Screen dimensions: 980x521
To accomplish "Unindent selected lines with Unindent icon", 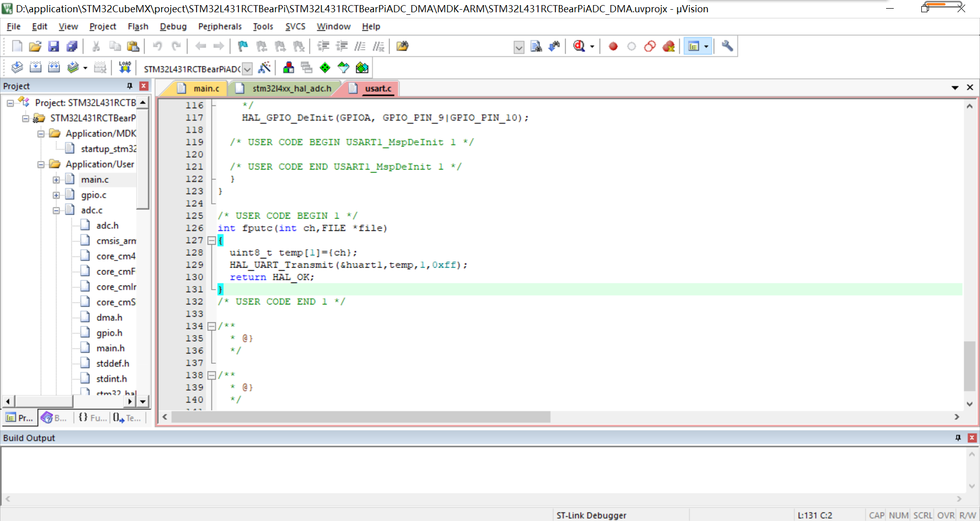I will coord(341,46).
